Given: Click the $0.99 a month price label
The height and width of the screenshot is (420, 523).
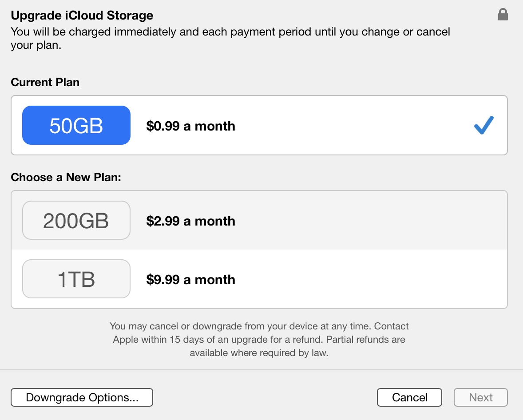Looking at the screenshot, I should click(x=190, y=126).
